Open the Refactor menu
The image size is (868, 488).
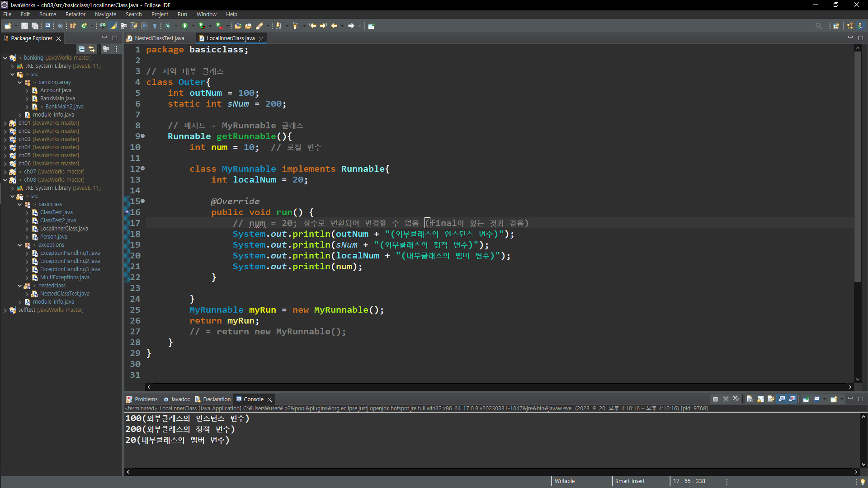click(75, 14)
